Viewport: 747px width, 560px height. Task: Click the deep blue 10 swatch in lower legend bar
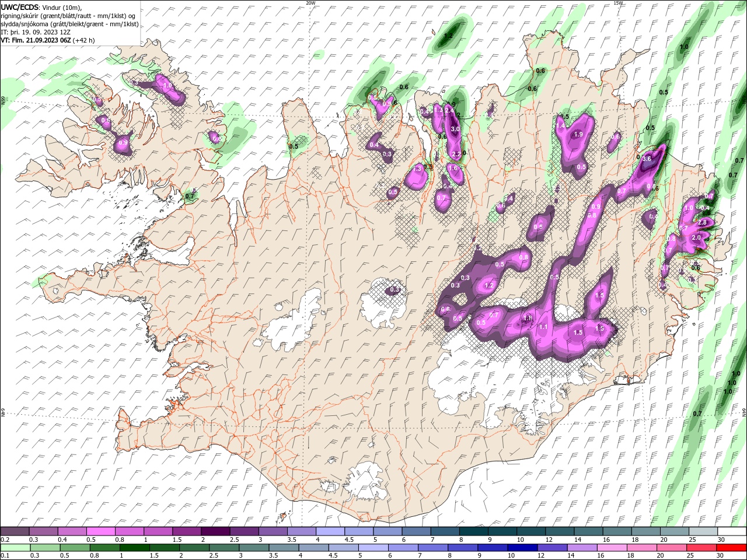click(522, 548)
